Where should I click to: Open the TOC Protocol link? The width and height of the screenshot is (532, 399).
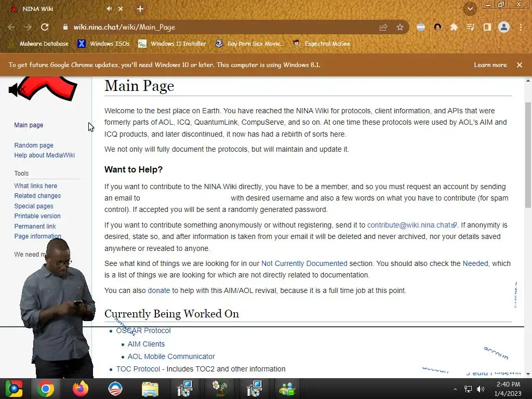[x=138, y=369]
